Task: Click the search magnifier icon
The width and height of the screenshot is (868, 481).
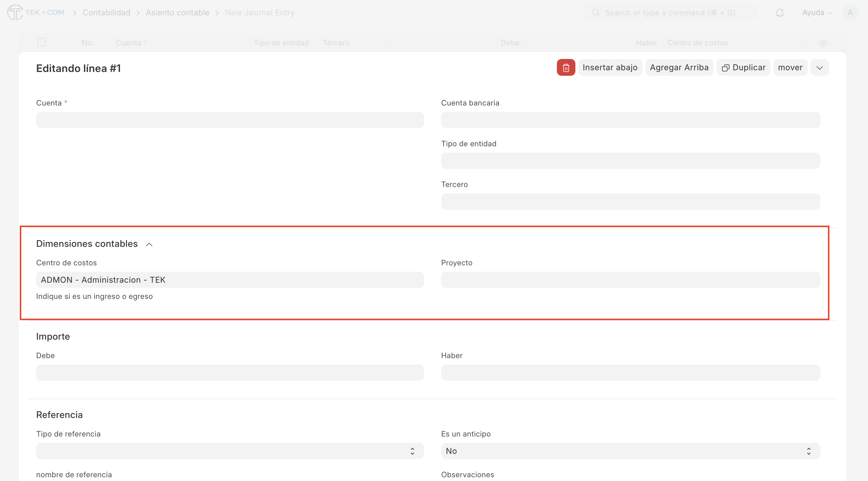Action: point(596,13)
